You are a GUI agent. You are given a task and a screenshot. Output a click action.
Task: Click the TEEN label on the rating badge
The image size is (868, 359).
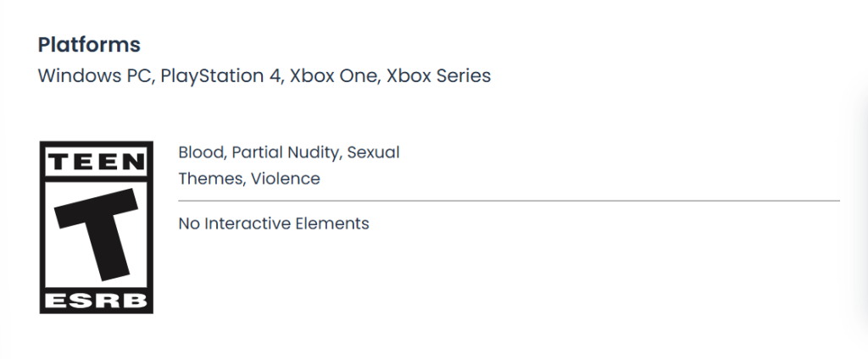click(x=96, y=158)
